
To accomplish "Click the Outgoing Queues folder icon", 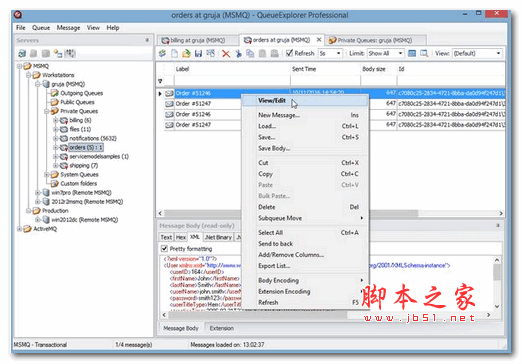I will click(x=55, y=93).
